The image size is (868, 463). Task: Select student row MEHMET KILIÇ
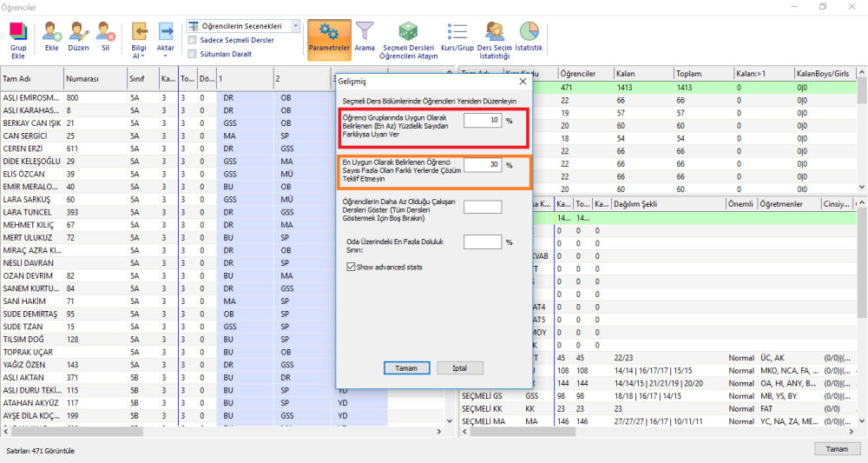click(166, 225)
